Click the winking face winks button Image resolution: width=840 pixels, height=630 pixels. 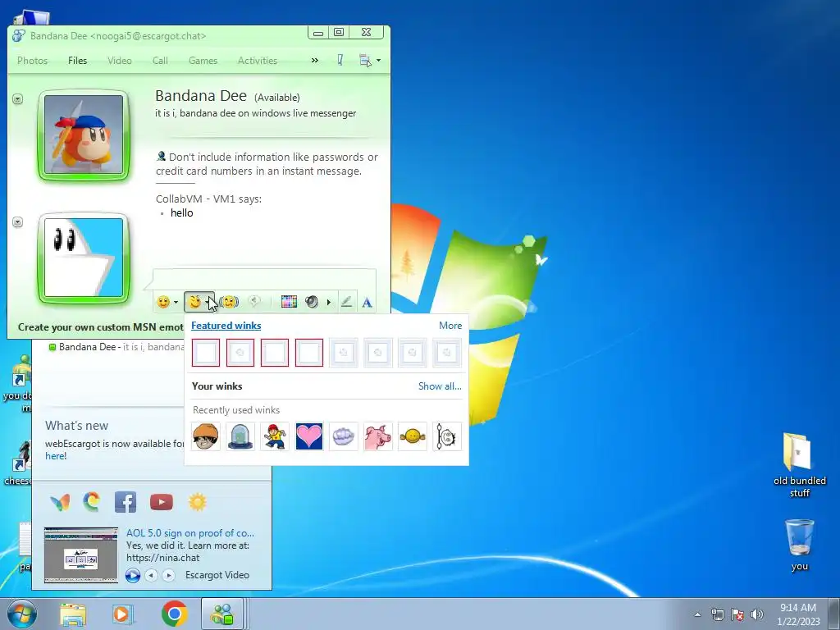[x=194, y=302]
